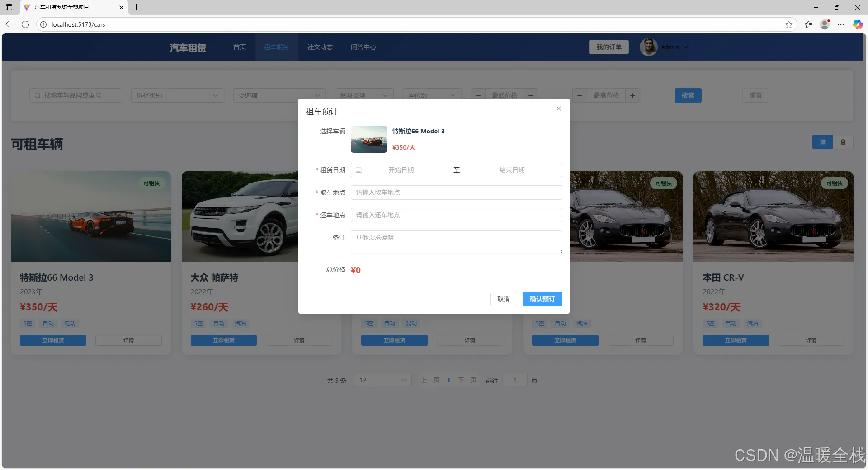View site information icon in address bar
The image size is (868, 470).
click(43, 24)
